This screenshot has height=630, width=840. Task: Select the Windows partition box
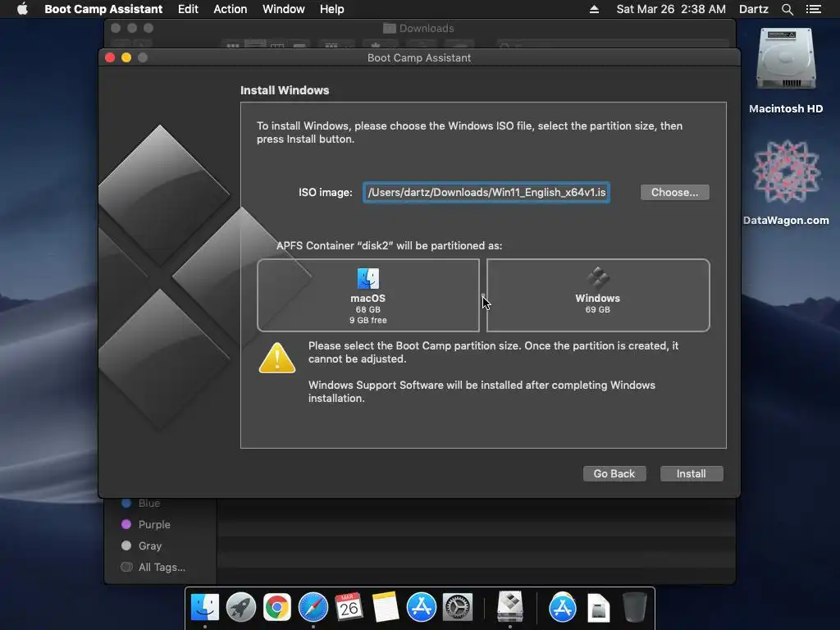(x=598, y=295)
